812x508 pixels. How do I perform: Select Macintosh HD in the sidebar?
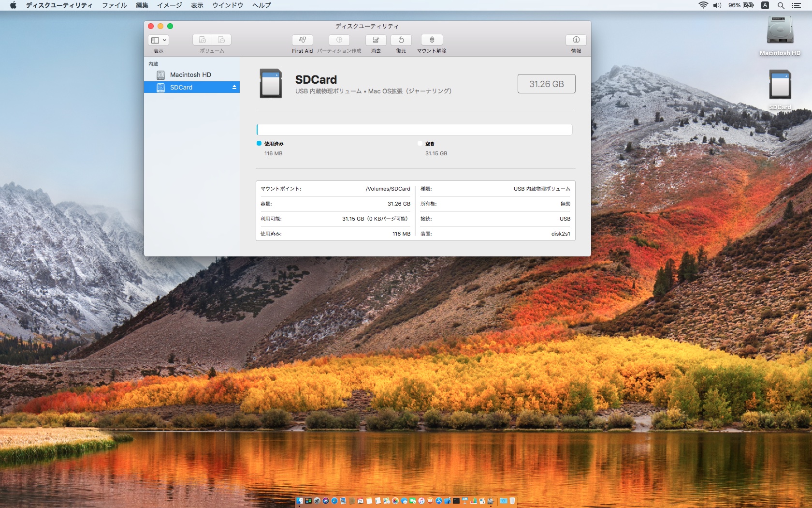[192, 75]
